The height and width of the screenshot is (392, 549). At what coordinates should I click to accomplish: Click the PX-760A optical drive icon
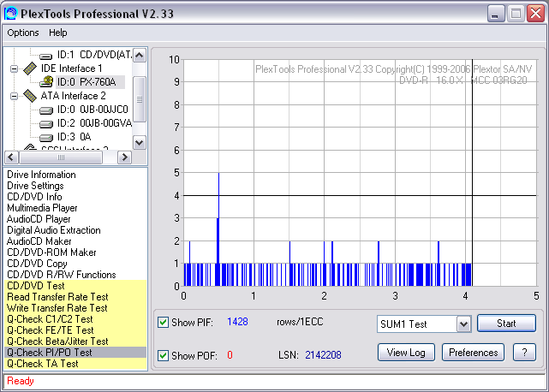(46, 81)
